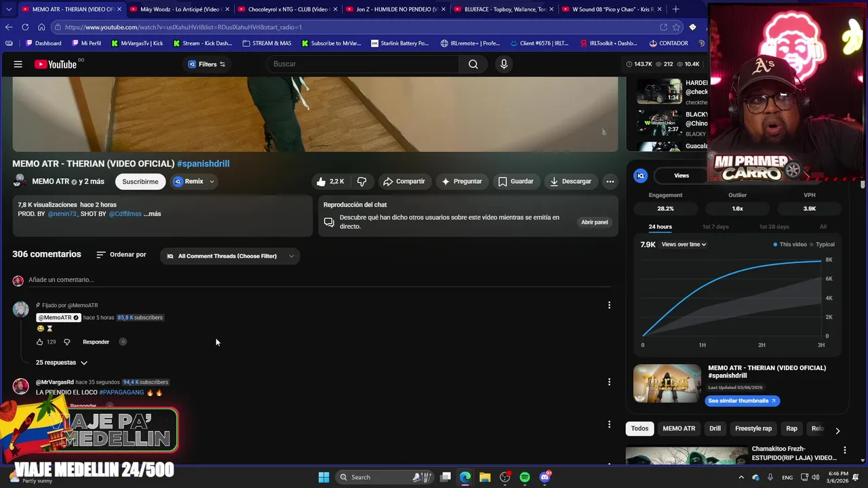Screen dimensions: 868x488
Task: Open the browser tab list chevron
Action: 9,9
